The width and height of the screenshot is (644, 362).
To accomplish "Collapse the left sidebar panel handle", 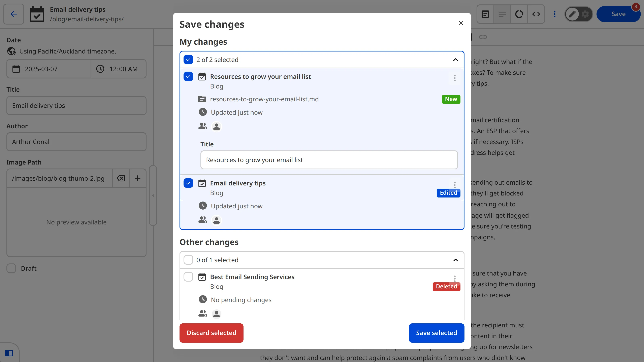I will 153,195.
